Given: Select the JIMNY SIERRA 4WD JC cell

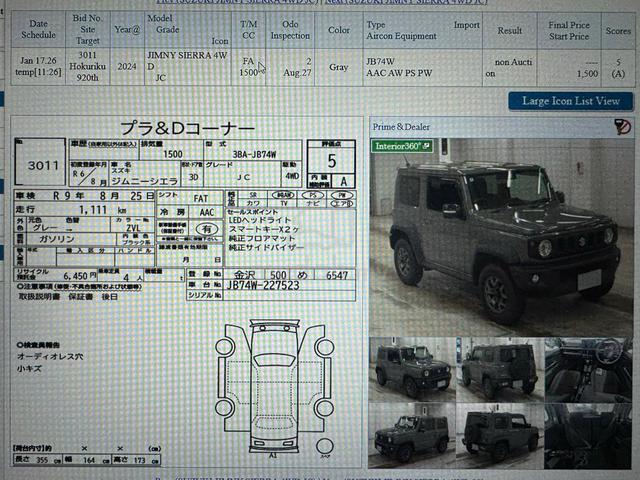Looking at the screenshot, I should point(188,67).
